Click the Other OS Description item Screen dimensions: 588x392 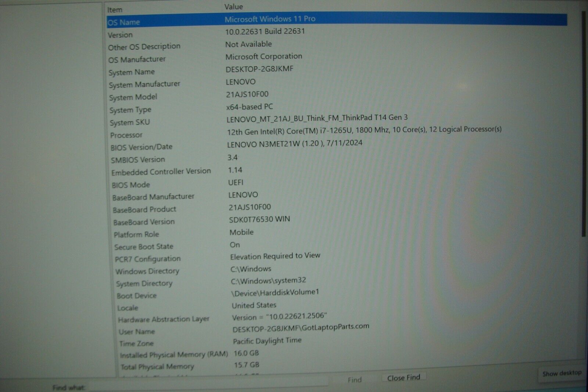tap(144, 47)
